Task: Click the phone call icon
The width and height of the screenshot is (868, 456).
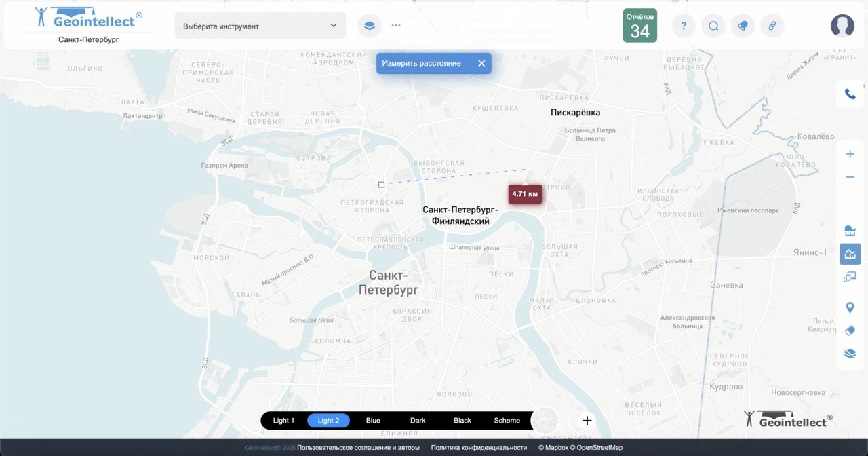Action: (850, 94)
